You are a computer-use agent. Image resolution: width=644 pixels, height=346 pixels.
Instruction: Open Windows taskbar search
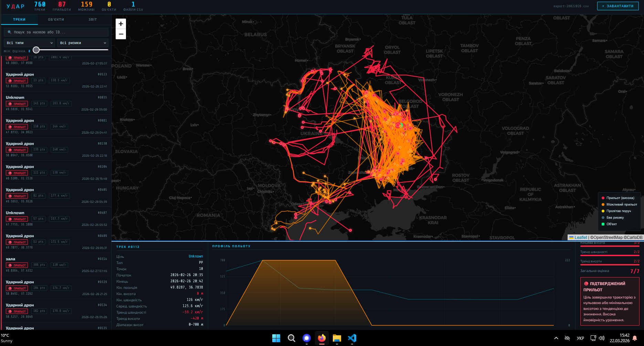click(x=291, y=338)
